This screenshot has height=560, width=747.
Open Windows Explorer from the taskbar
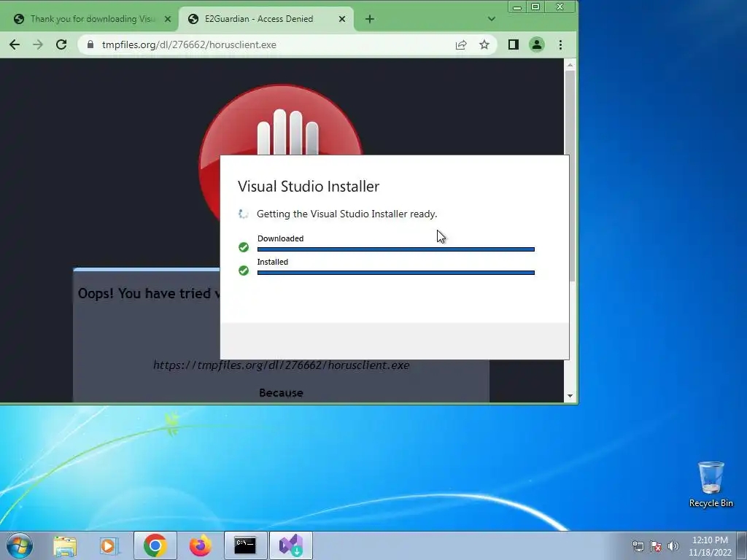tap(65, 545)
